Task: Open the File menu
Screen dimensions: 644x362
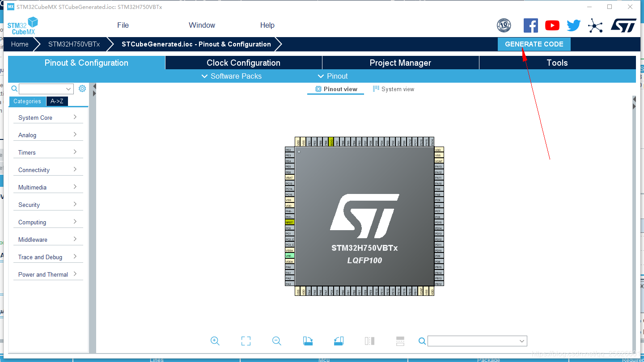Action: coord(123,25)
